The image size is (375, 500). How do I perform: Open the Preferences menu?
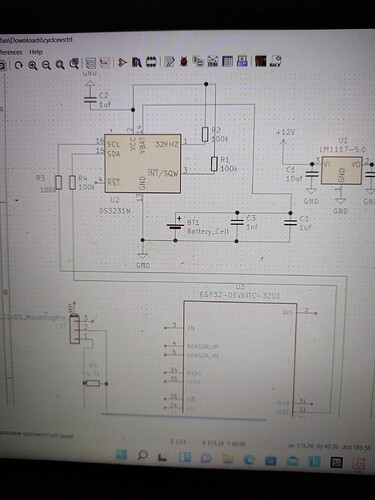coord(11,52)
